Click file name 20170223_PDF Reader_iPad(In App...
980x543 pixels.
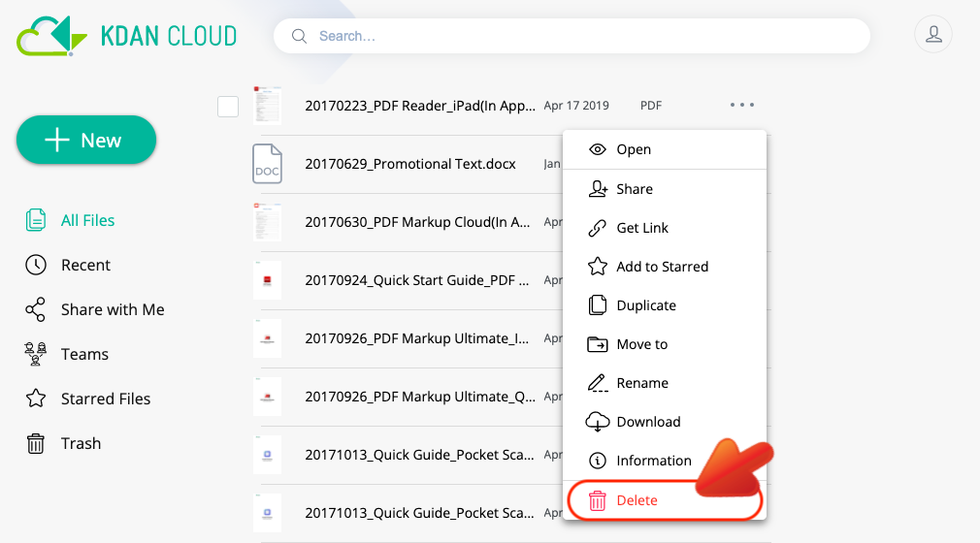tap(420, 106)
